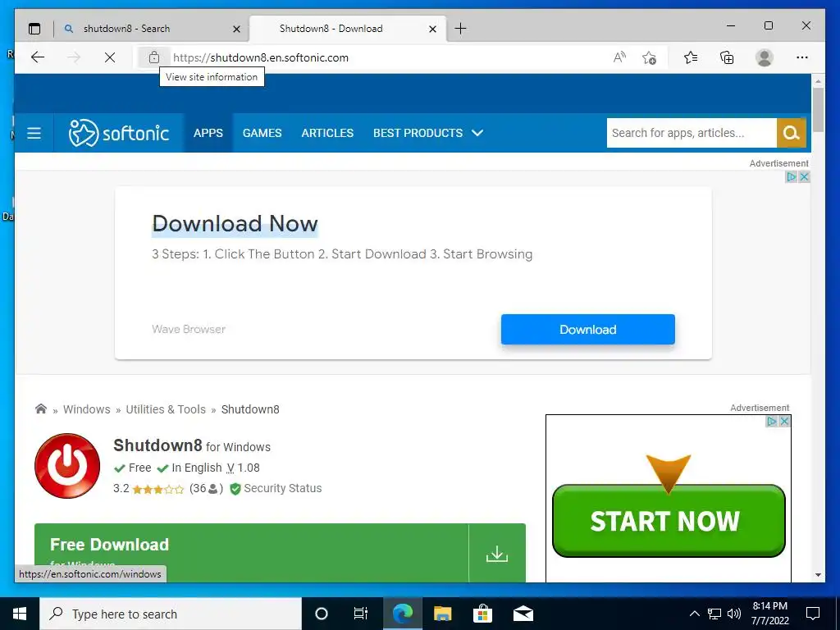Click the page vertical scrollbar thumb
Viewport: 840px width, 630px height.
tap(818, 110)
